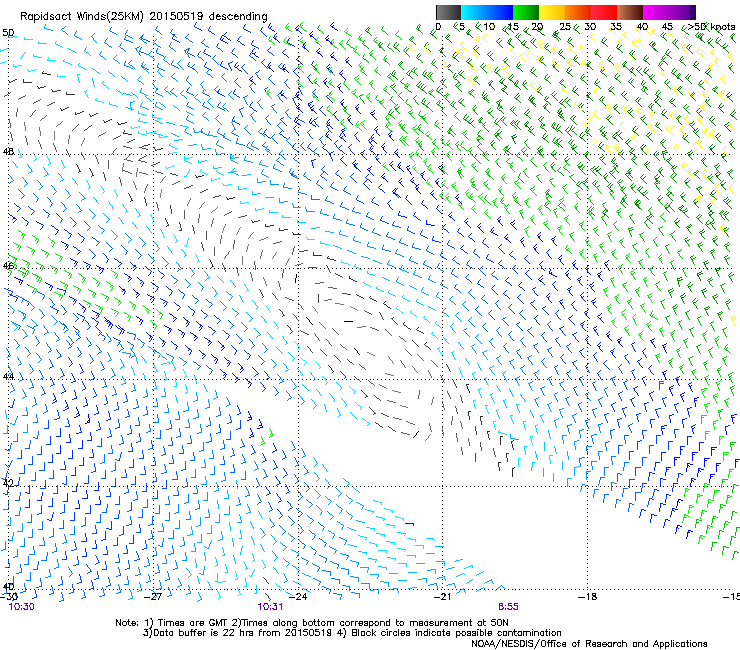Click the cyan-to-blue 5-15 knots color band

[487, 12]
